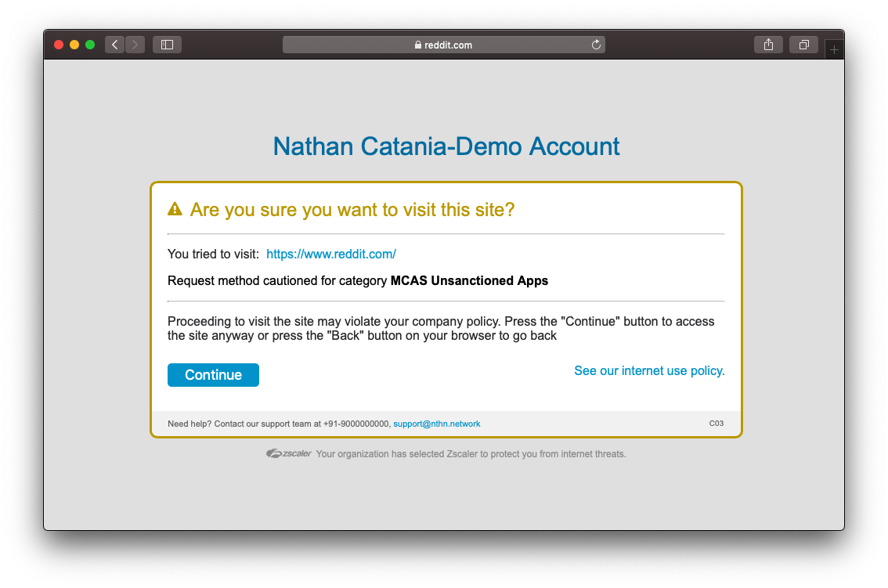Click the Zscaler logo below the dialog
The width and height of the screenshot is (888, 588).
[x=288, y=453]
